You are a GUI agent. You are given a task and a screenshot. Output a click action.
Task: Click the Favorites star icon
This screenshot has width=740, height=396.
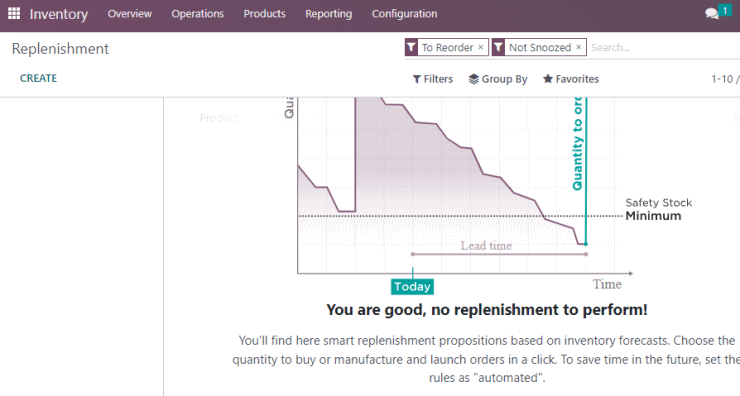point(547,79)
